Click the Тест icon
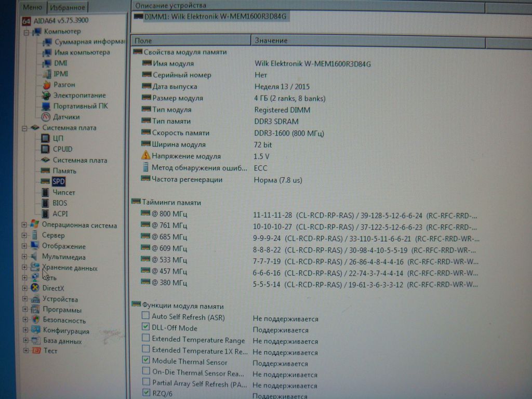Viewport: 532px width, 399px height. (x=36, y=351)
